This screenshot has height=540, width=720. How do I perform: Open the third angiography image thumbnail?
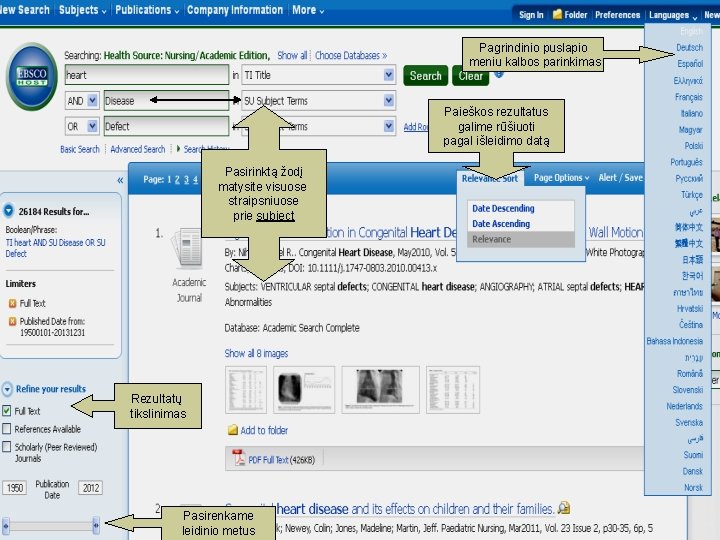[x=380, y=390]
